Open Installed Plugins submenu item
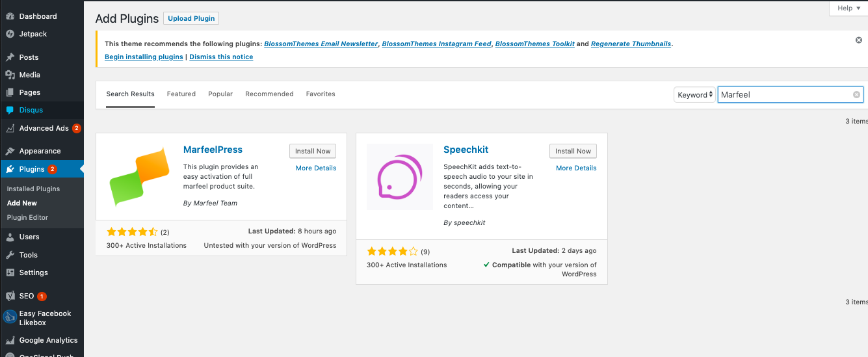This screenshot has width=868, height=357. 33,189
